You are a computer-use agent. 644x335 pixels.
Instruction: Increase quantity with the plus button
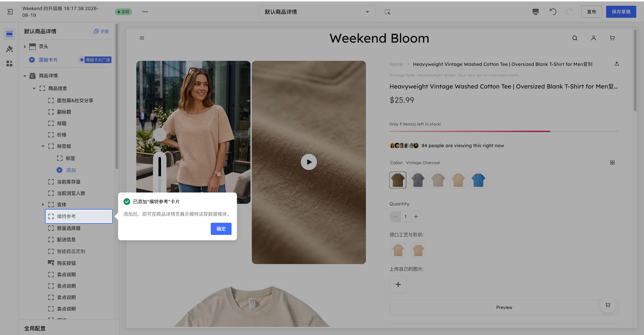[416, 217]
